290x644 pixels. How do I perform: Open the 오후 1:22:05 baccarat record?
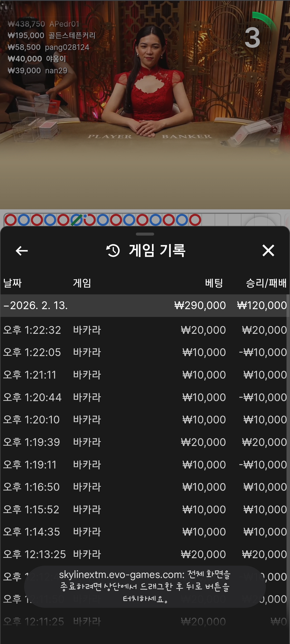[x=145, y=352]
